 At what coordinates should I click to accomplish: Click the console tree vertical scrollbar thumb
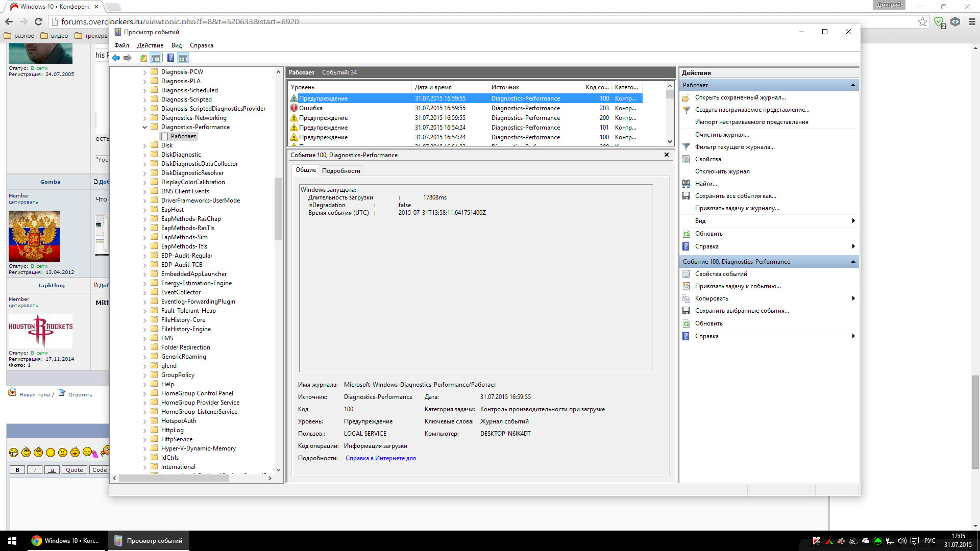click(x=278, y=209)
